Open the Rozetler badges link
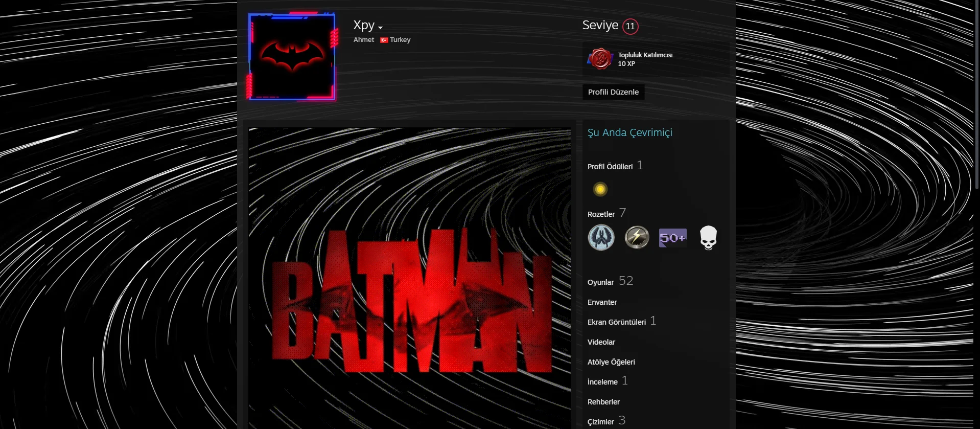 point(601,214)
